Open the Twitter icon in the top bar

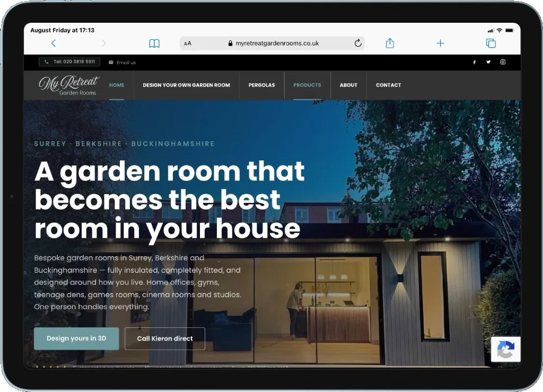[488, 62]
